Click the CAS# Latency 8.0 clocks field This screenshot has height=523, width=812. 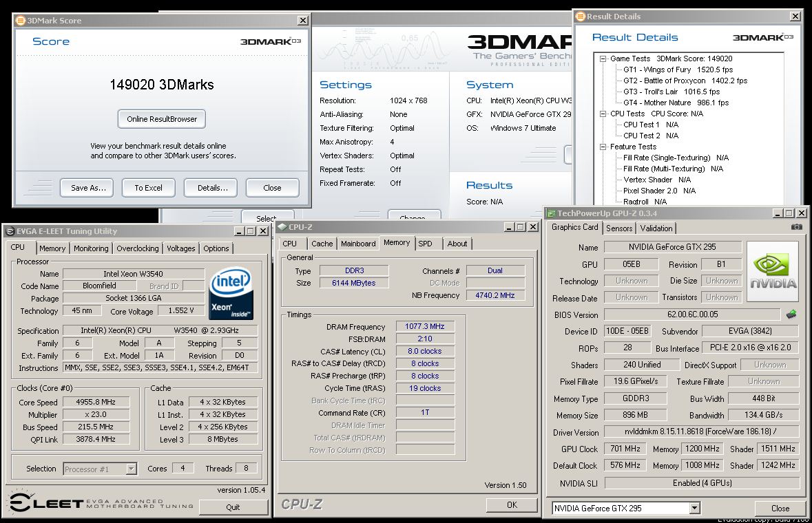pyautogui.click(x=425, y=351)
